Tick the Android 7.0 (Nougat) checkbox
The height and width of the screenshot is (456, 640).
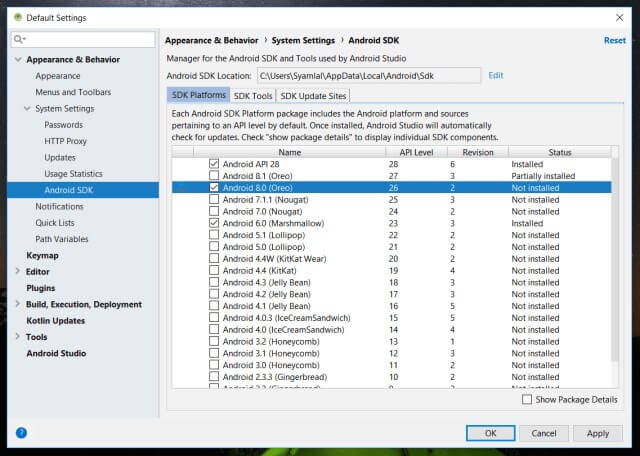coord(213,212)
